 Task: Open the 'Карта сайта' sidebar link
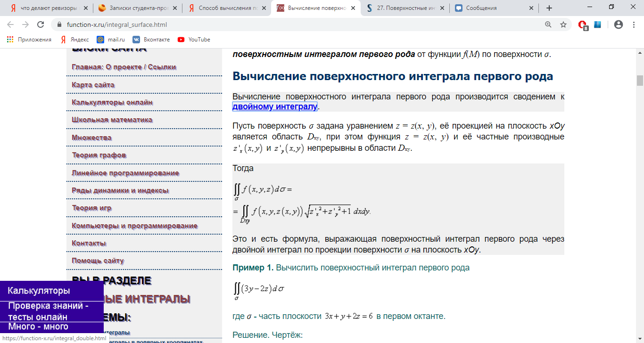tap(93, 85)
